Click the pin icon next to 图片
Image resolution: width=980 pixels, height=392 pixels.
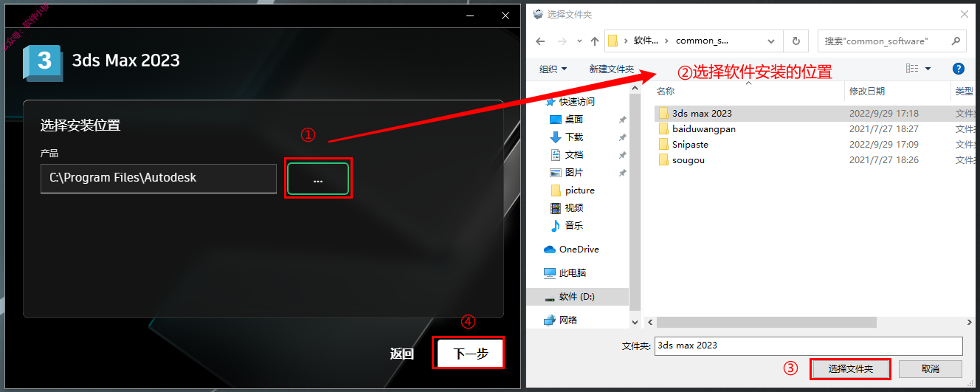622,173
